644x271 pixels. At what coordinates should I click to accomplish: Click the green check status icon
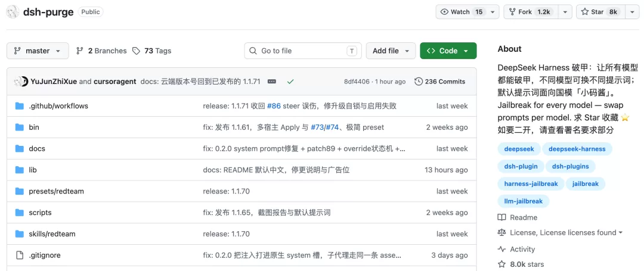point(290,82)
